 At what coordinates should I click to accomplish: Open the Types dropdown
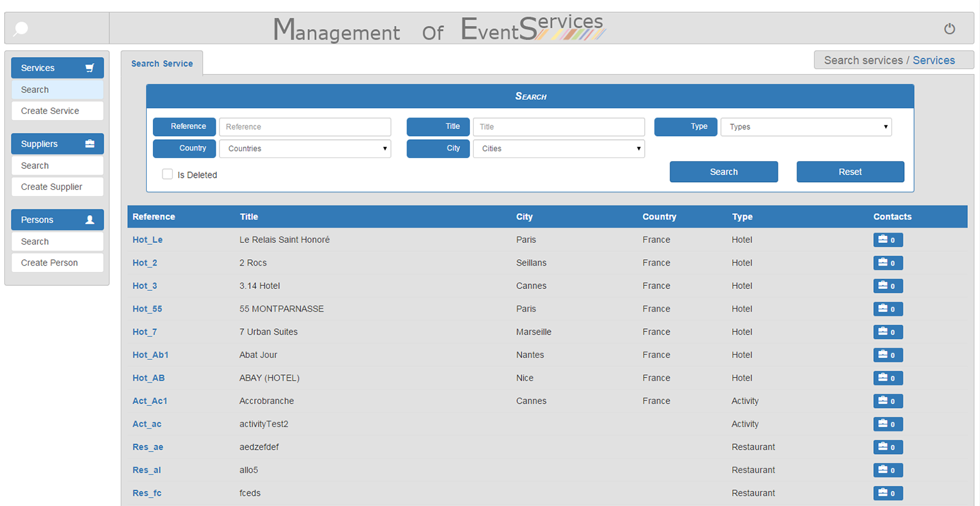(806, 126)
